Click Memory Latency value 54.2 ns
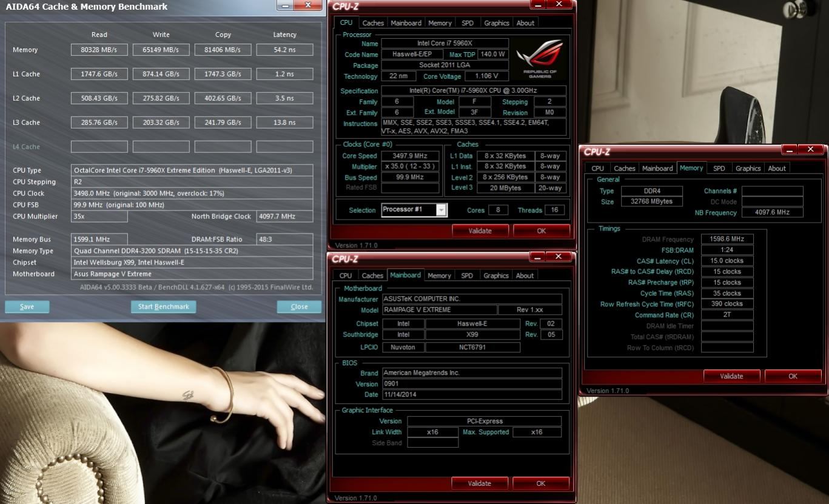 click(285, 50)
